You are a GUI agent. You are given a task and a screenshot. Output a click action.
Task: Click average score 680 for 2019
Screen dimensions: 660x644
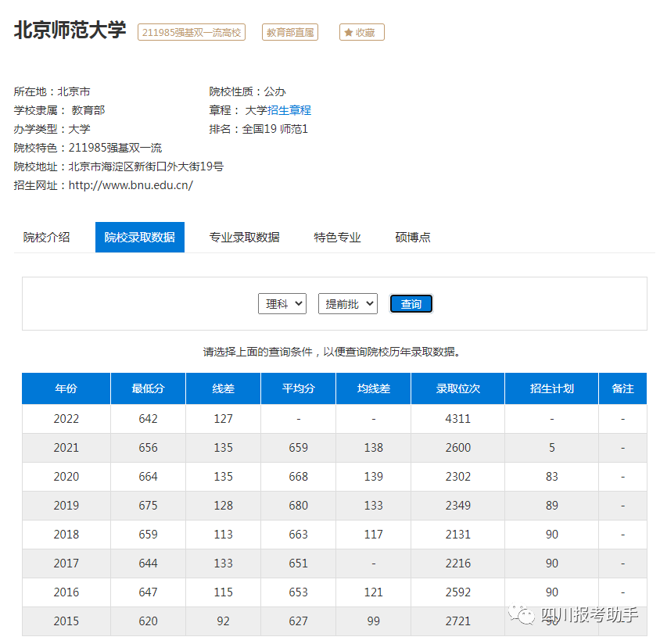coord(299,505)
